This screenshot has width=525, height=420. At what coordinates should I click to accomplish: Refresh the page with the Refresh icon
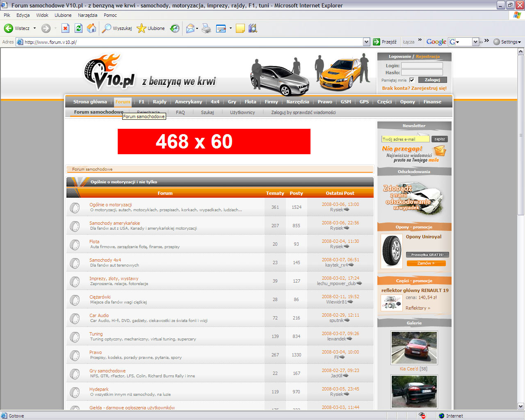pos(78,28)
